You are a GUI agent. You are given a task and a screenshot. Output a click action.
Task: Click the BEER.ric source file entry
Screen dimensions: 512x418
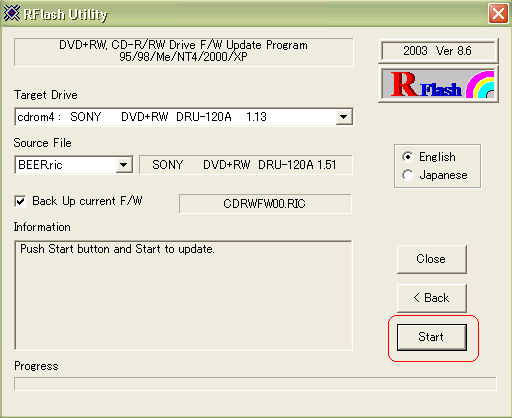click(x=66, y=165)
